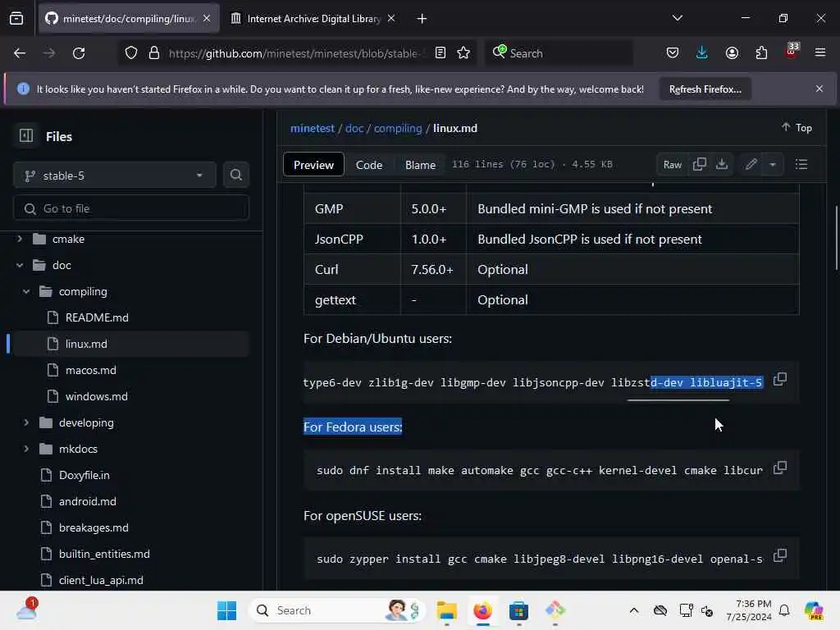This screenshot has width=840, height=630.
Task: Expand the developing folder
Action: pyautogui.click(x=26, y=422)
